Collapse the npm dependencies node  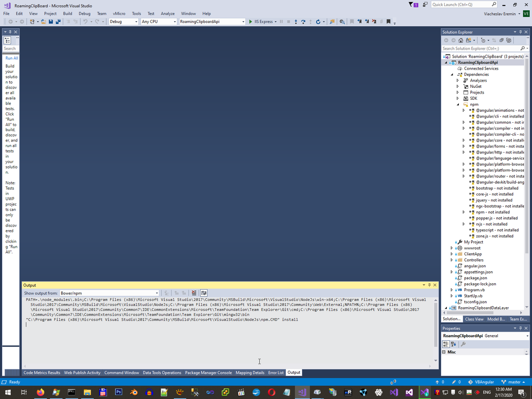click(458, 105)
